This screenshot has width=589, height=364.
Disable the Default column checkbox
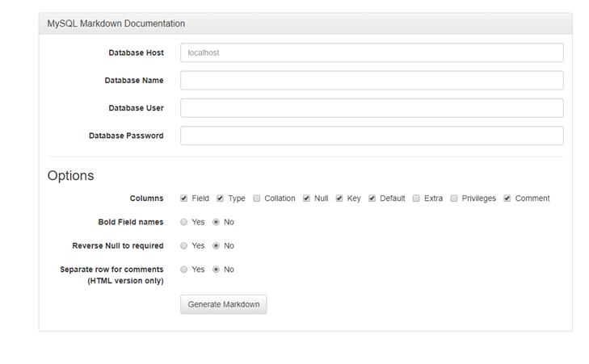click(x=372, y=198)
